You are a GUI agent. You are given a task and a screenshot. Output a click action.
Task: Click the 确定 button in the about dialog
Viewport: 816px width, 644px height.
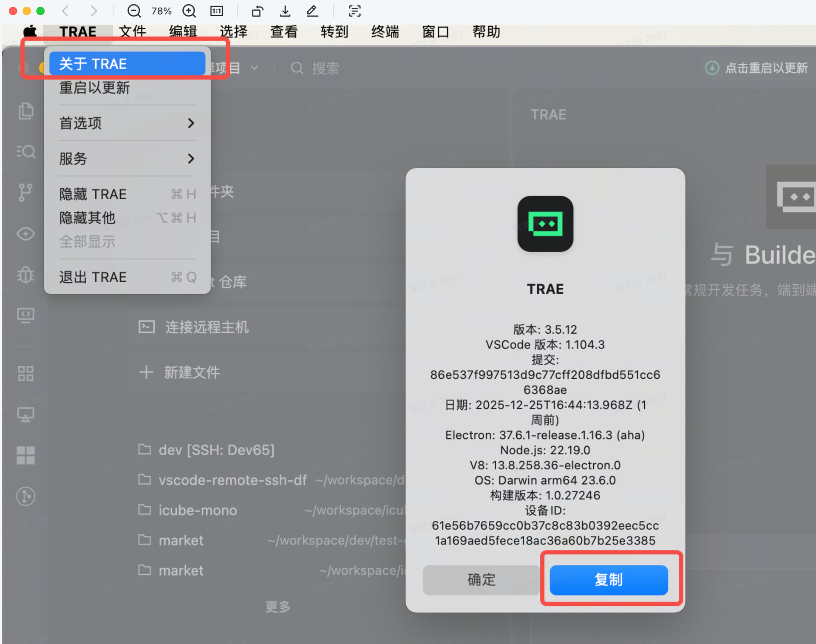point(482,580)
